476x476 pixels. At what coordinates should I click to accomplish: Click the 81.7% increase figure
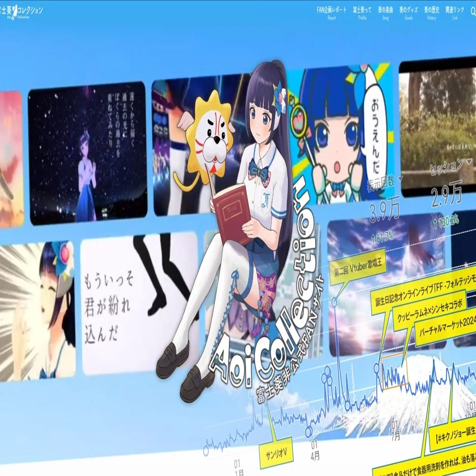(383, 237)
